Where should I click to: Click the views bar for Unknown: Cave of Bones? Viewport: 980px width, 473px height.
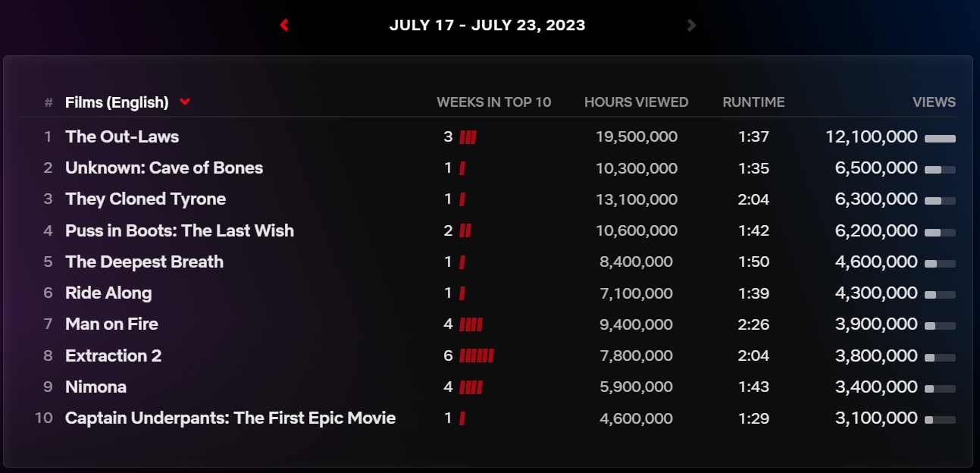tap(940, 170)
